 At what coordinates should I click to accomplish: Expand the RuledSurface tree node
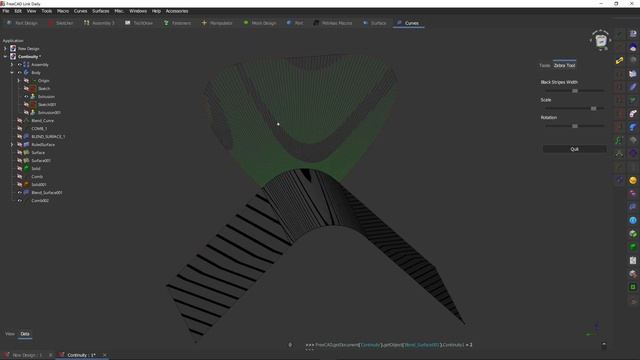click(x=12, y=144)
